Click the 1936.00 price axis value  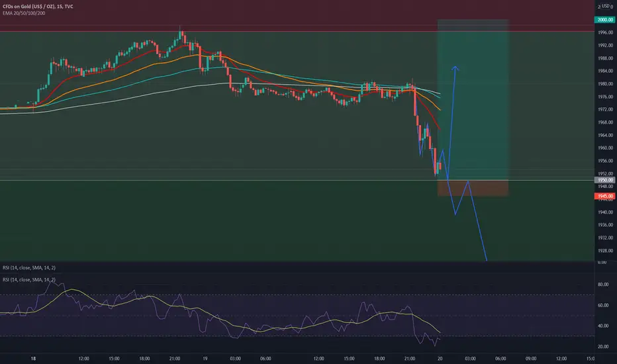(606, 225)
